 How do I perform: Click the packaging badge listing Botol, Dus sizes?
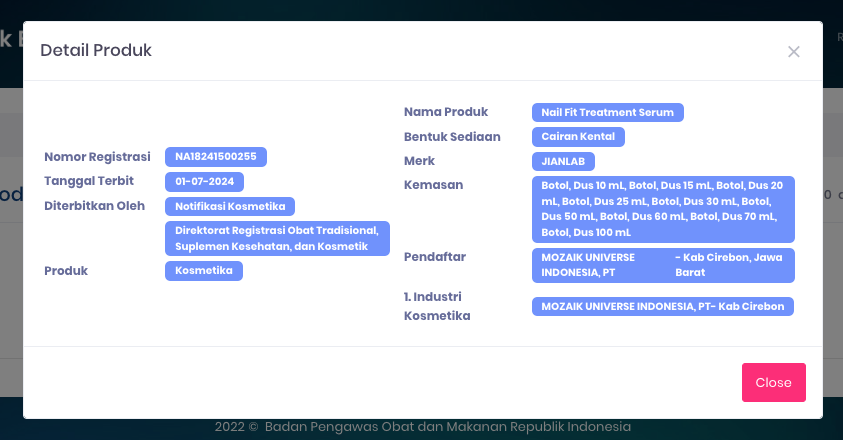663,209
